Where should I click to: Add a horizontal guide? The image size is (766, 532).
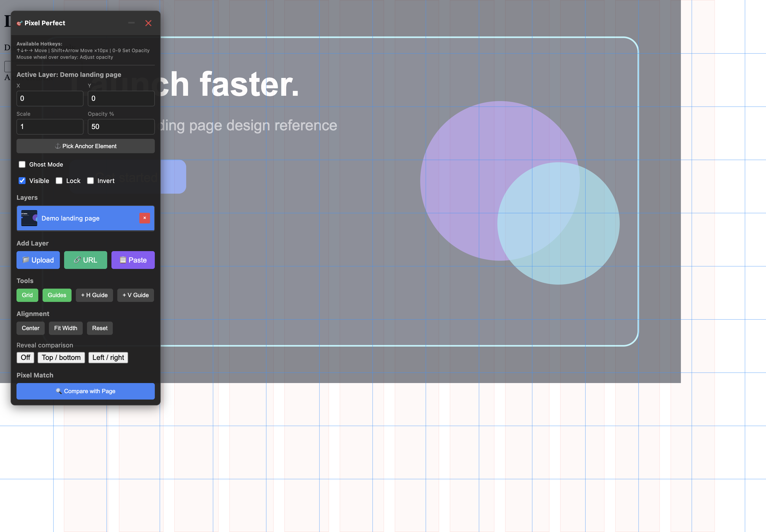point(94,295)
